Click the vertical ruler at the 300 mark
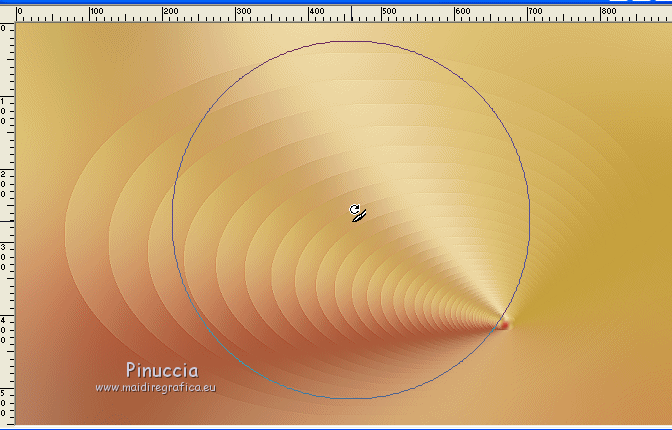The image size is (672, 430). coord(7,243)
